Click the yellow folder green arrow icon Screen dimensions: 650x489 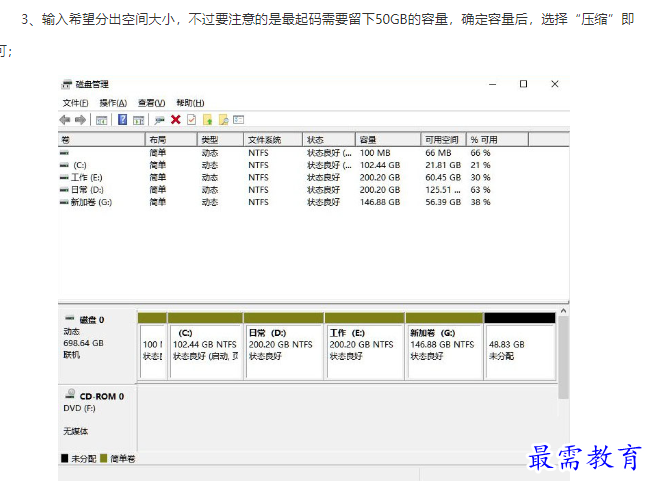tap(208, 120)
